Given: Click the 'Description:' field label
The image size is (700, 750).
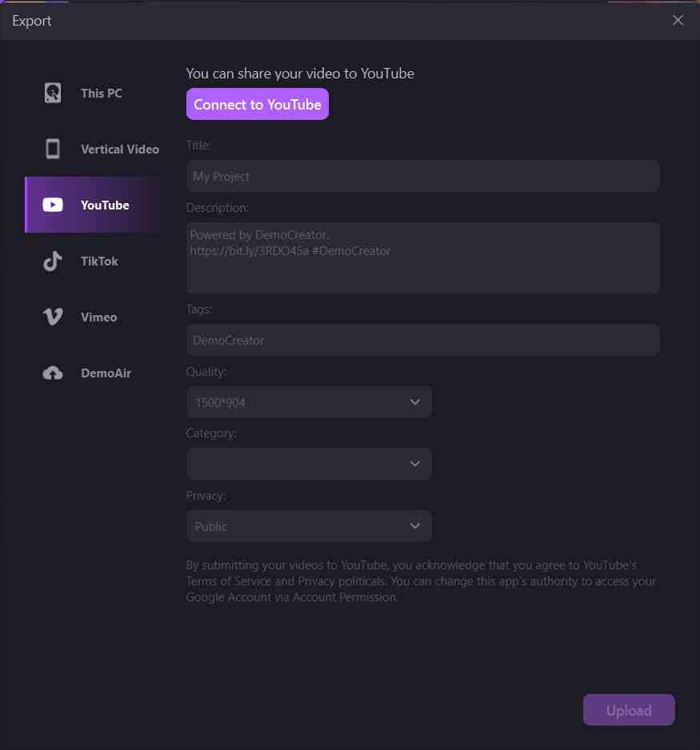Looking at the screenshot, I should pyautogui.click(x=218, y=208).
